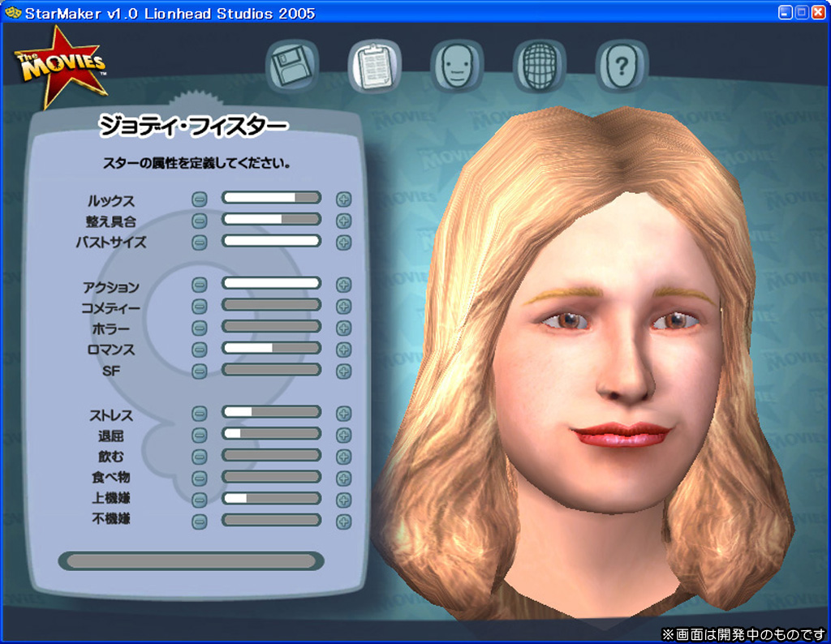
Task: Decrease ストレス with its minus button
Action: pyautogui.click(x=200, y=414)
